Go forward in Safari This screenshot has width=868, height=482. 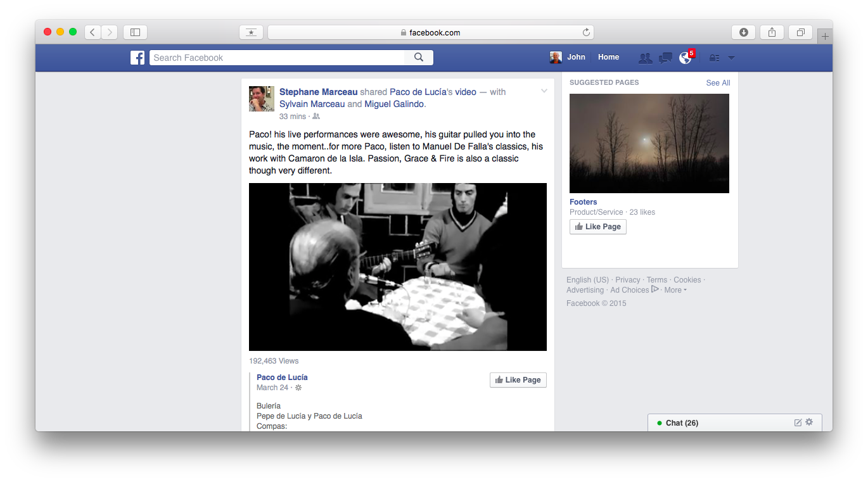pyautogui.click(x=110, y=32)
